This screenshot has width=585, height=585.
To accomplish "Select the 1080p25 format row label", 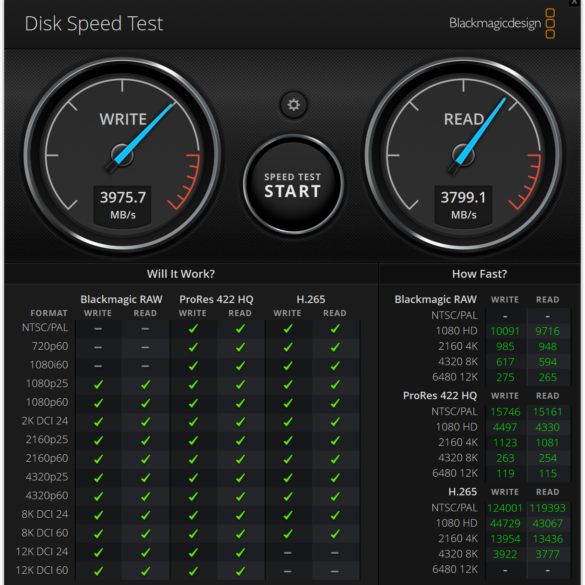I will pos(47,384).
